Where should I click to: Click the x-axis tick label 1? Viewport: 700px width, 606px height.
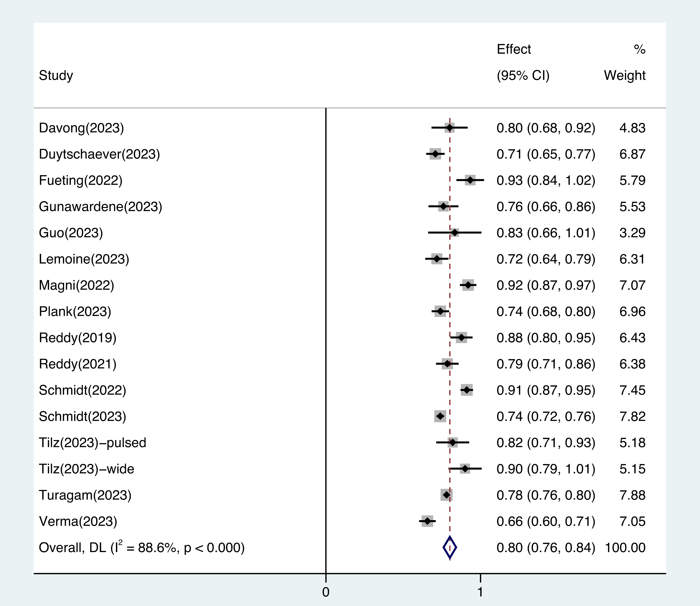pos(480,592)
